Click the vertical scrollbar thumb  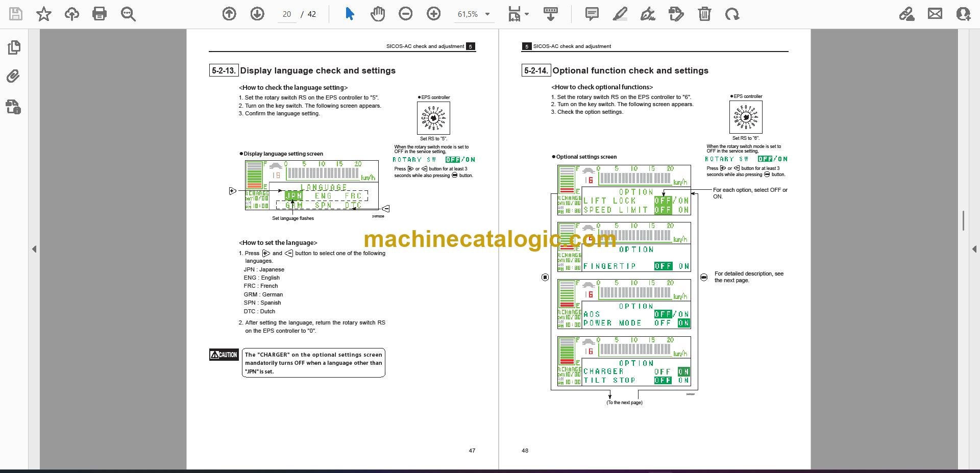pyautogui.click(x=963, y=220)
